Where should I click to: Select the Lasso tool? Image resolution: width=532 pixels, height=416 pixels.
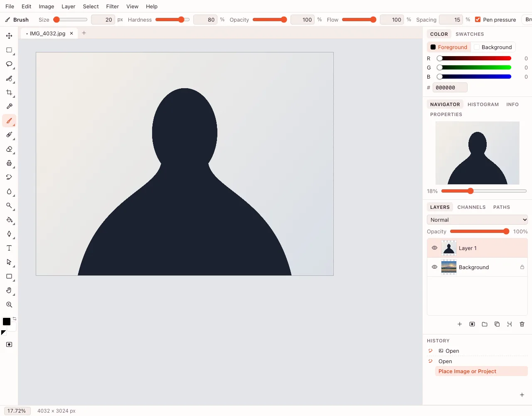click(9, 64)
